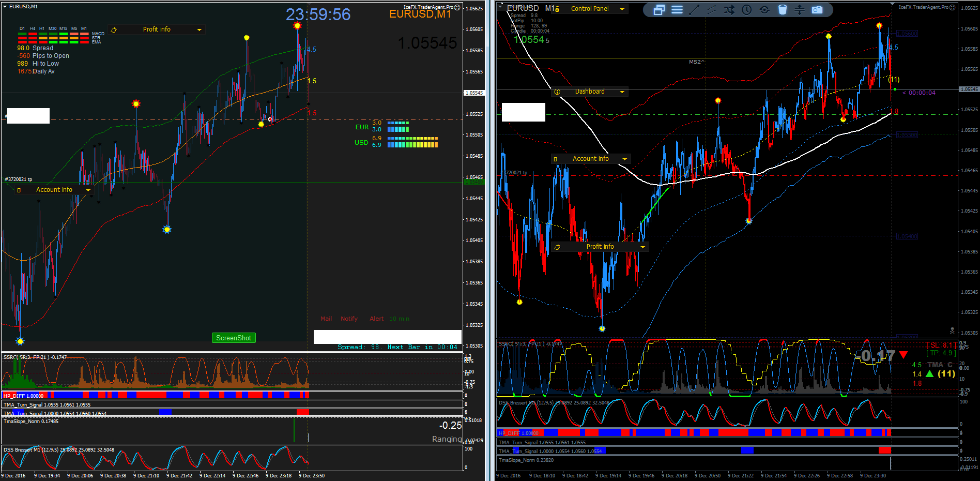This screenshot has height=481, width=980.
Task: Click the 1.05600 level label on right chart
Action: [x=907, y=34]
